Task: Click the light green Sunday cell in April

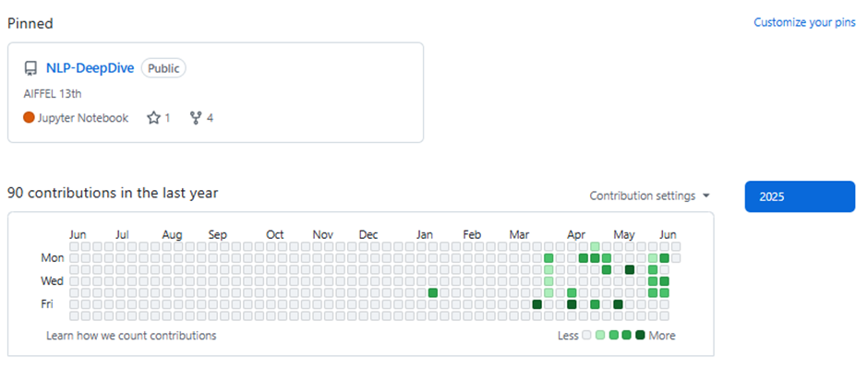Action: tap(595, 246)
